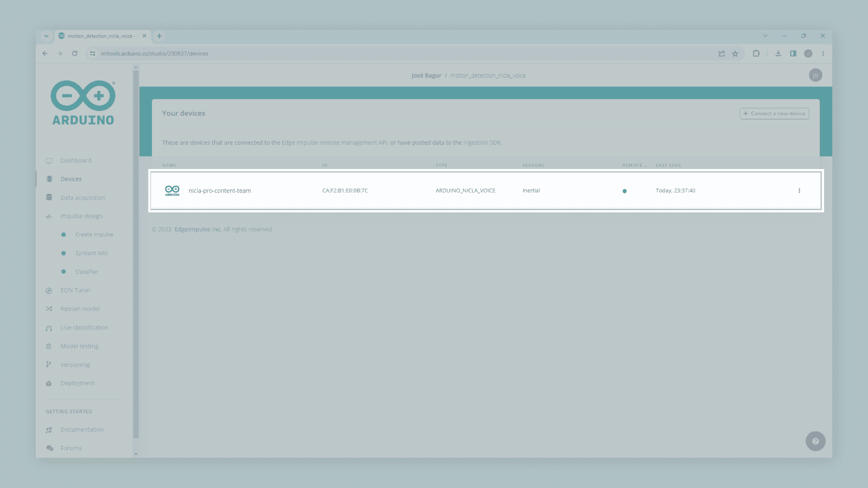Click the sidebar scroll down arrow

[x=136, y=454]
